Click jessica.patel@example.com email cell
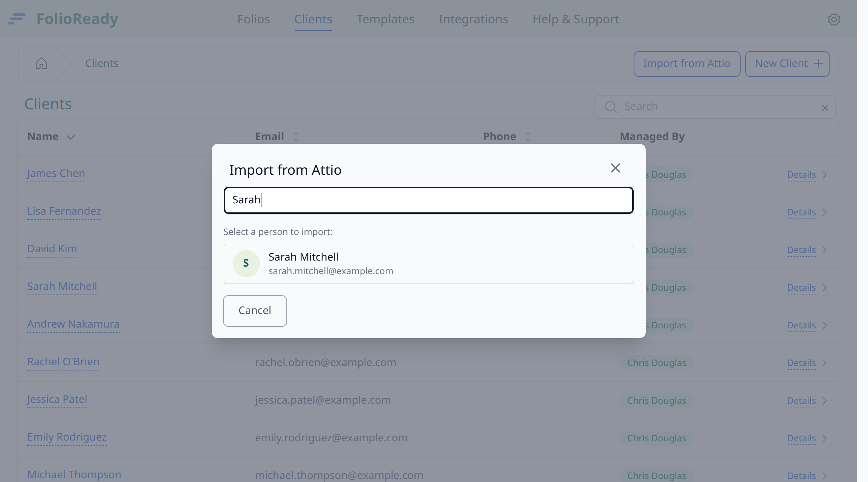This screenshot has width=868, height=482. pos(323,400)
